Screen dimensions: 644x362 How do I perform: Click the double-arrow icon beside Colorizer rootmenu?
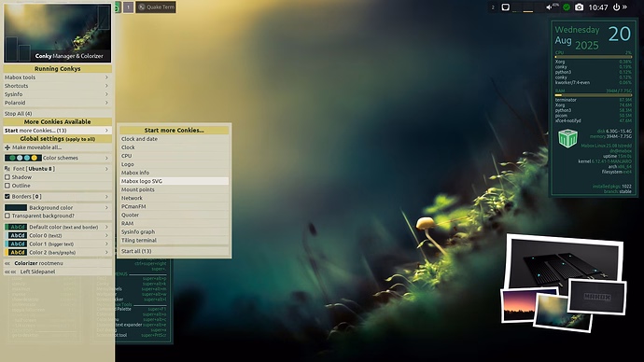pyautogui.click(x=7, y=263)
